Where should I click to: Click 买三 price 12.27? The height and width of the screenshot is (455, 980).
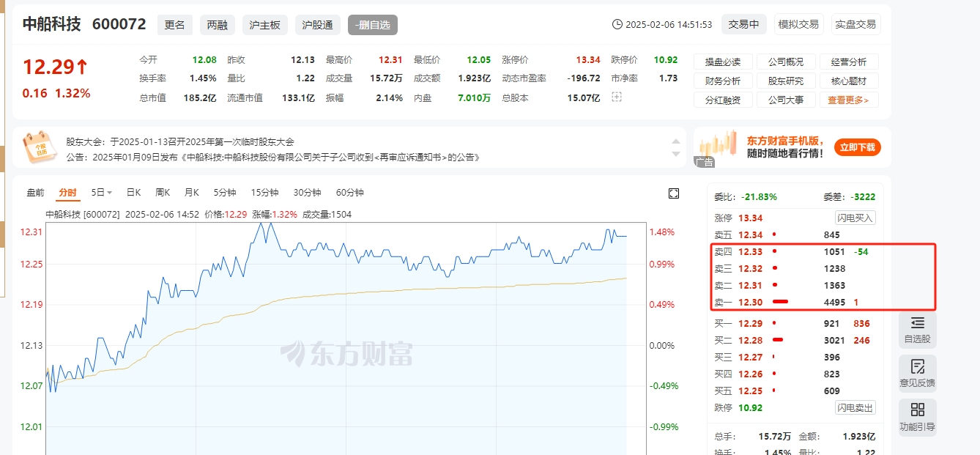click(x=750, y=358)
